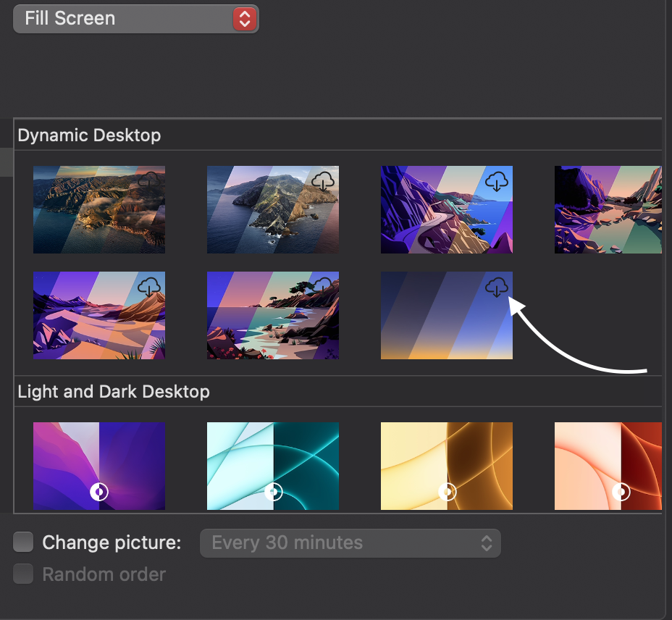Tick the Random order checkbox
The image size is (672, 620).
click(23, 574)
